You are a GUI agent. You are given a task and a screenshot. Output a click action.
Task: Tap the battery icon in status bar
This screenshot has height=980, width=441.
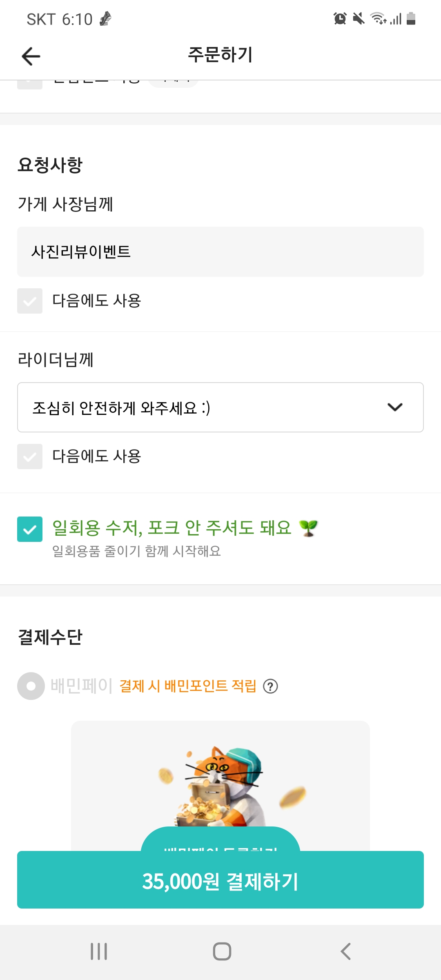[411, 19]
